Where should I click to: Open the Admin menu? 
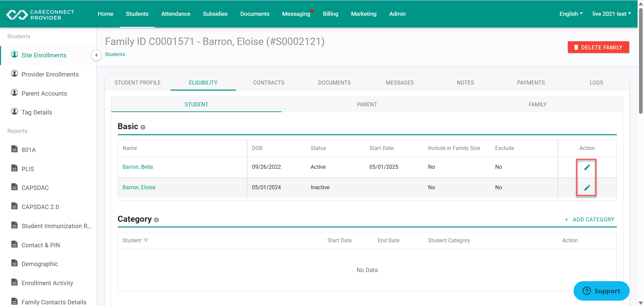coord(397,14)
